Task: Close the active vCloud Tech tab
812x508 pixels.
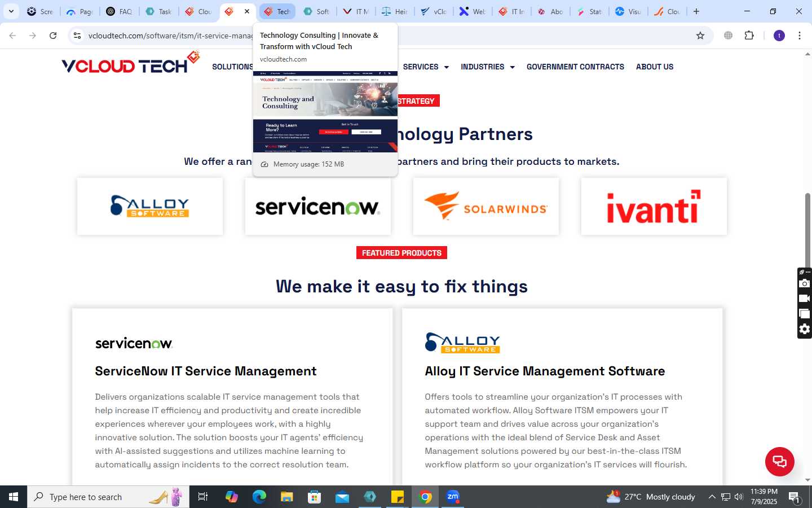Action: tap(247, 11)
